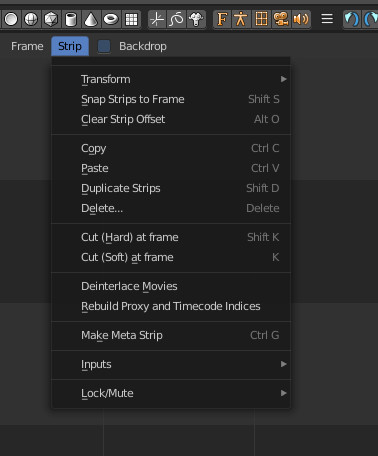Select Deinterlace Movies
This screenshot has width=378, height=456.
click(x=171, y=286)
